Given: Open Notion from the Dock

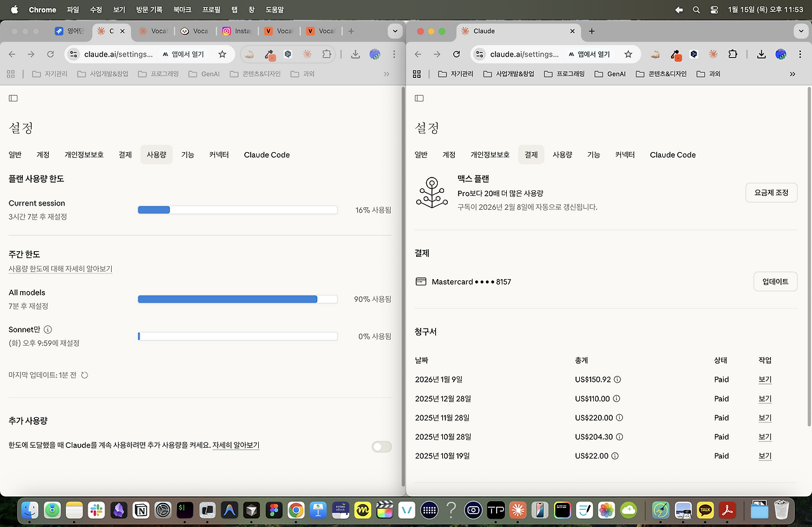Looking at the screenshot, I should (142, 509).
